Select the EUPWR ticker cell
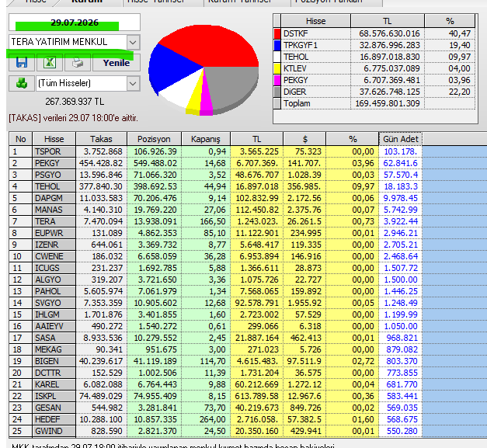487x448 pixels. pyautogui.click(x=54, y=233)
